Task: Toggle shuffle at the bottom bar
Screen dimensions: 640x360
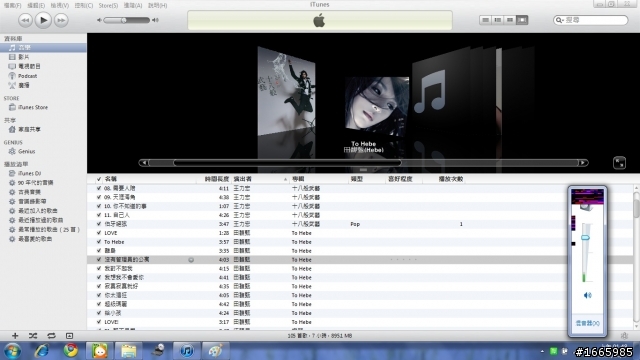Action: [x=33, y=336]
